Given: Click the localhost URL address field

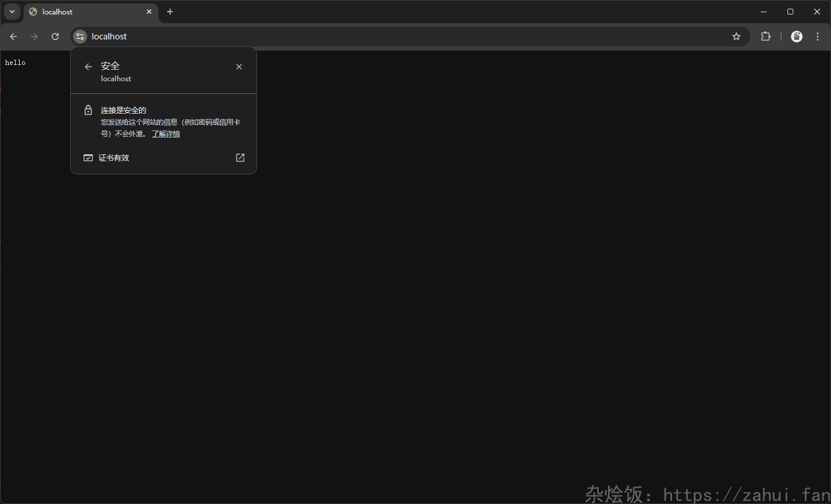Looking at the screenshot, I should pos(348,37).
